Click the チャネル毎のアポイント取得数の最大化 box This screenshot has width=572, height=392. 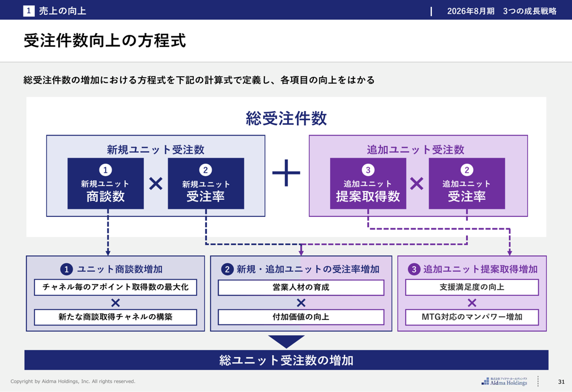[x=116, y=287]
